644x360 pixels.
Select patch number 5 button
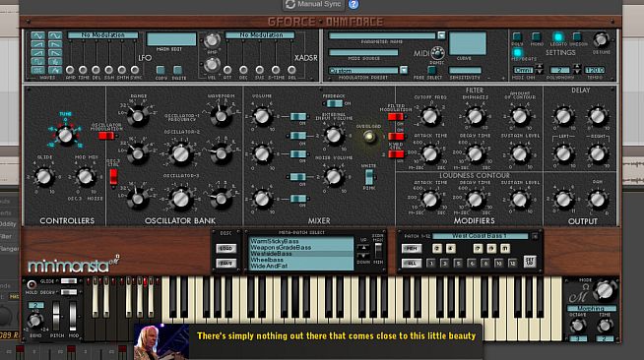click(x=458, y=264)
